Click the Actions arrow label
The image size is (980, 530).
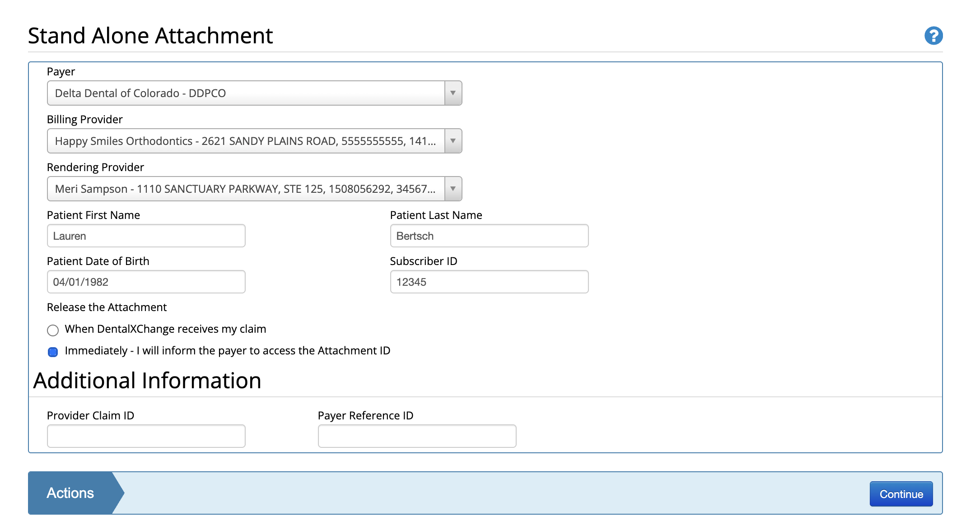click(70, 493)
